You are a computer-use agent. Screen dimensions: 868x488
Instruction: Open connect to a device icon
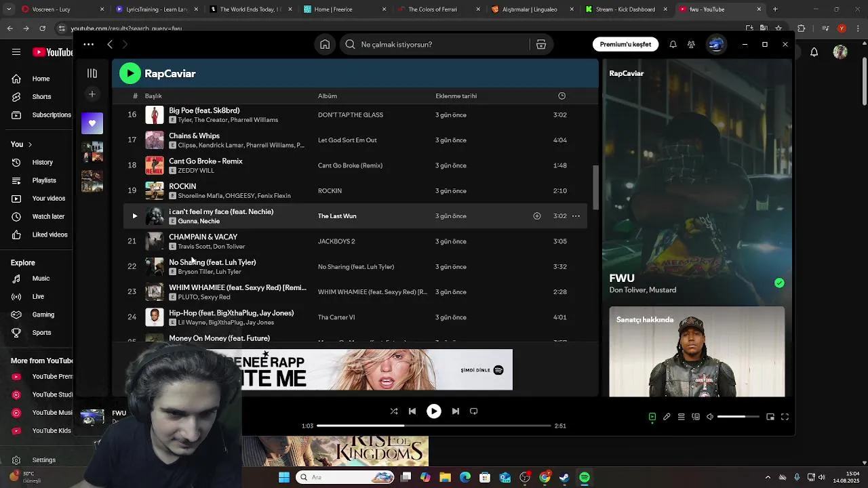(x=696, y=417)
